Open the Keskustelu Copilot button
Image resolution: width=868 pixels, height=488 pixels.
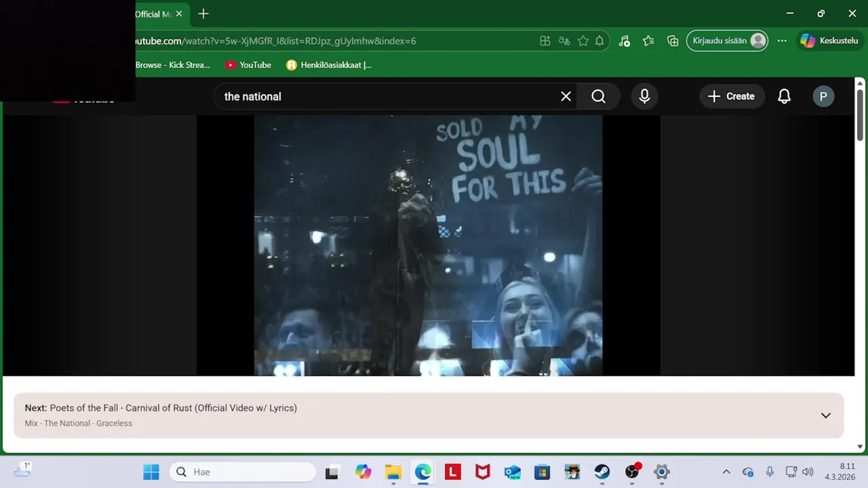[829, 41]
